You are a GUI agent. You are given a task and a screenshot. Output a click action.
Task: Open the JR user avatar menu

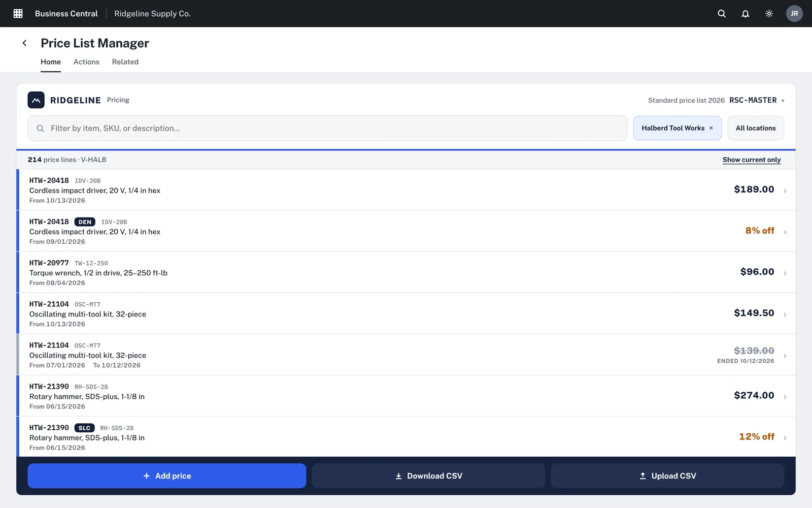click(x=794, y=14)
